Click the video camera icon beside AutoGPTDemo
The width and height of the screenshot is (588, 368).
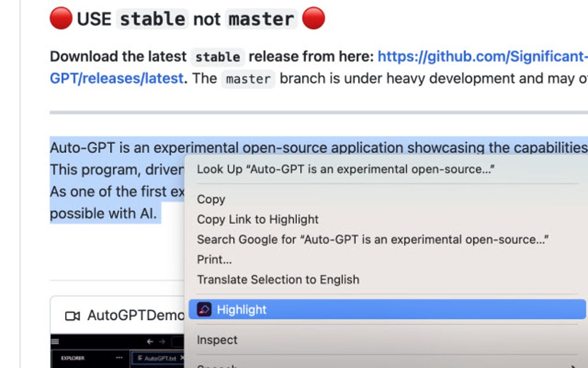71,315
